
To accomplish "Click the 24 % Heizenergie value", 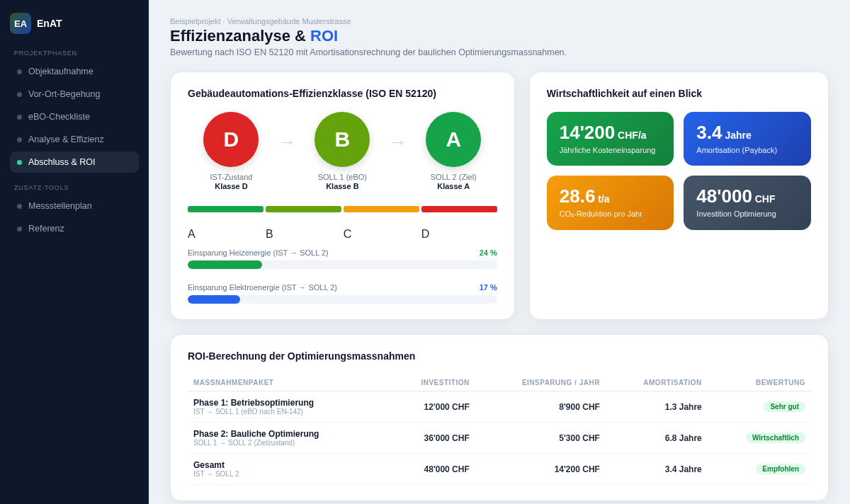I will pyautogui.click(x=488, y=253).
